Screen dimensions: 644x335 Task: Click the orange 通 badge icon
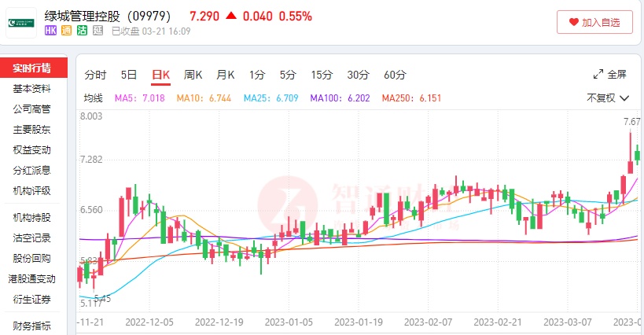click(66, 31)
